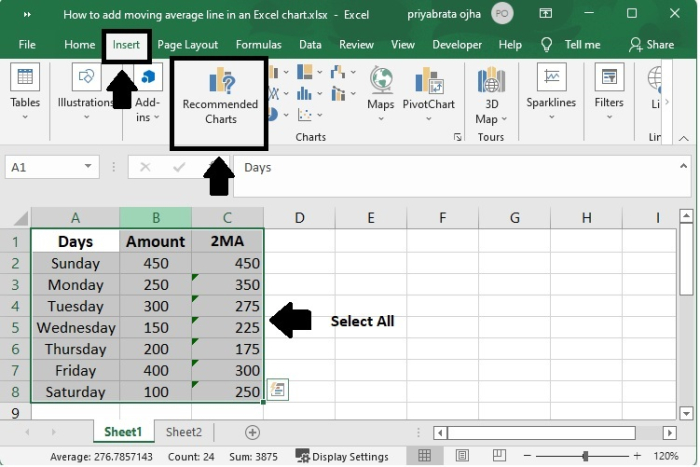Screen dimensions: 700x467
Task: Open the Illustrations group
Action: pyautogui.click(x=86, y=92)
